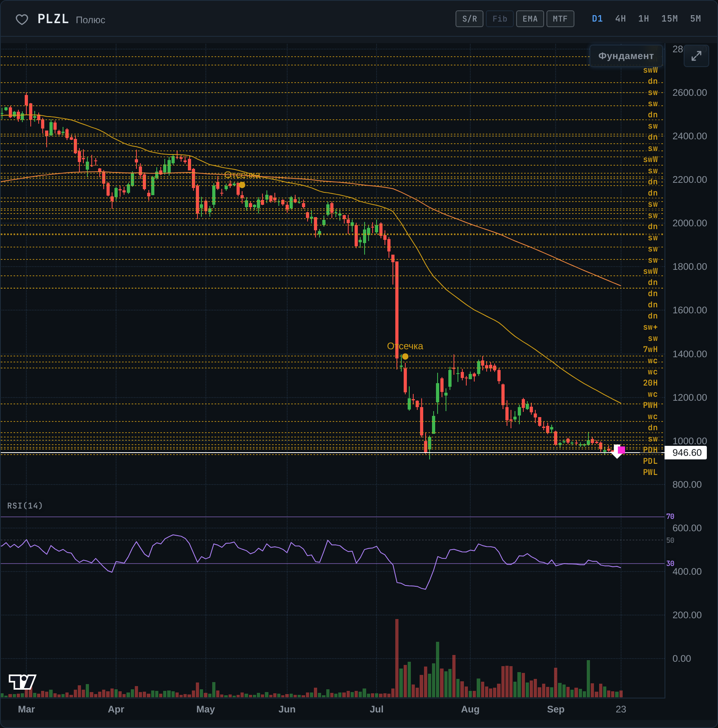Add PLZL to favorites with heart icon
Image resolution: width=718 pixels, height=728 pixels.
click(22, 19)
